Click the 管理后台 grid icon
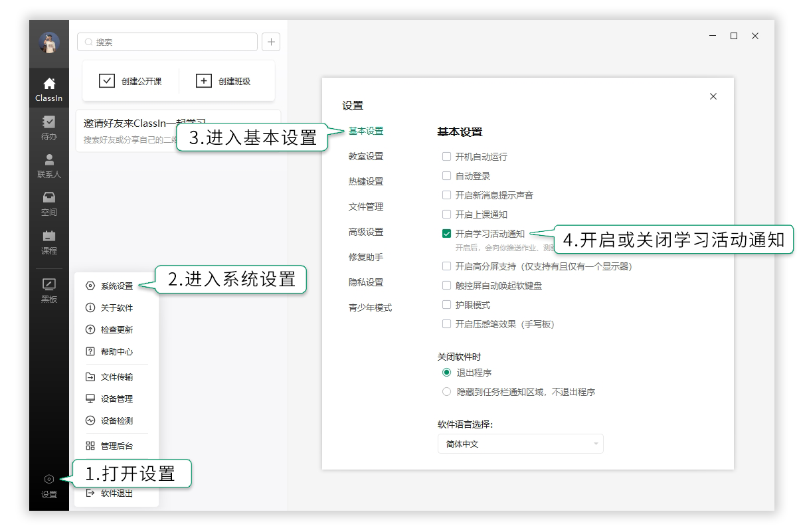Image resolution: width=797 pixels, height=532 pixels. coord(90,446)
